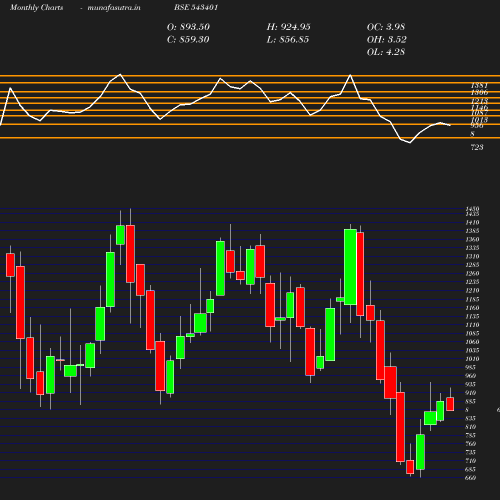Click the 1410 price axis label
Image resolution: width=500 pixels, height=500 pixels.
click(472, 222)
